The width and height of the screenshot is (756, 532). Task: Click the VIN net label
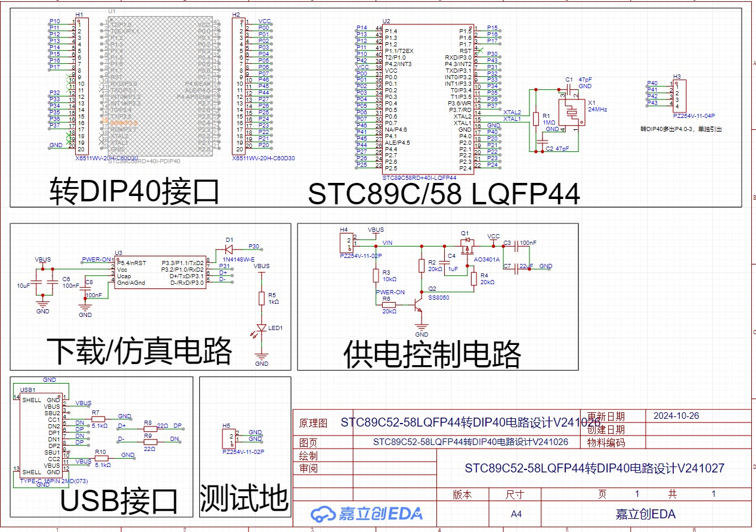tap(388, 242)
